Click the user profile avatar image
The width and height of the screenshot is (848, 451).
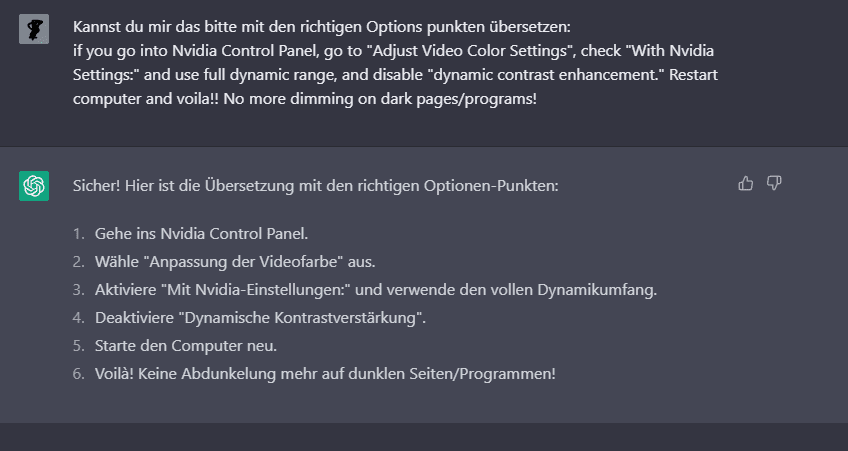[x=34, y=29]
